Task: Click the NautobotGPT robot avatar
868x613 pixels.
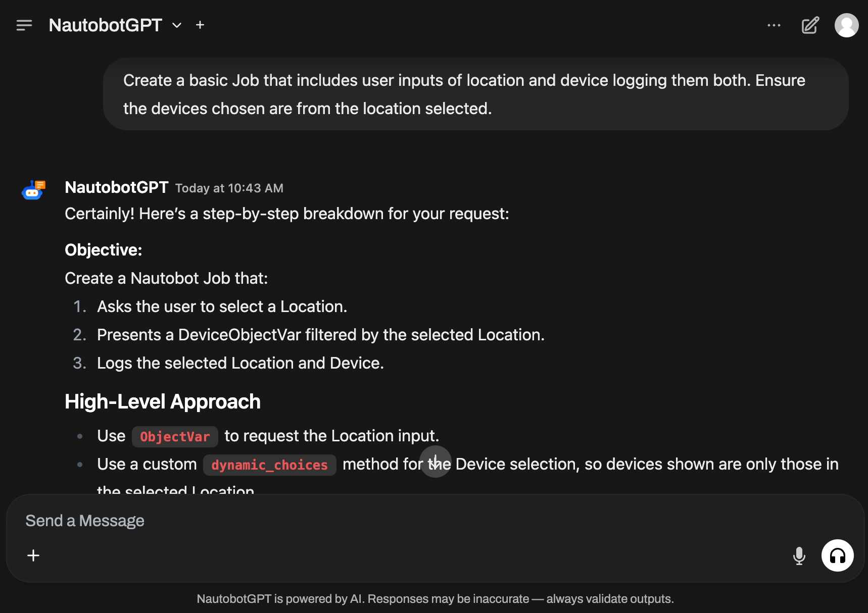Action: click(x=33, y=190)
